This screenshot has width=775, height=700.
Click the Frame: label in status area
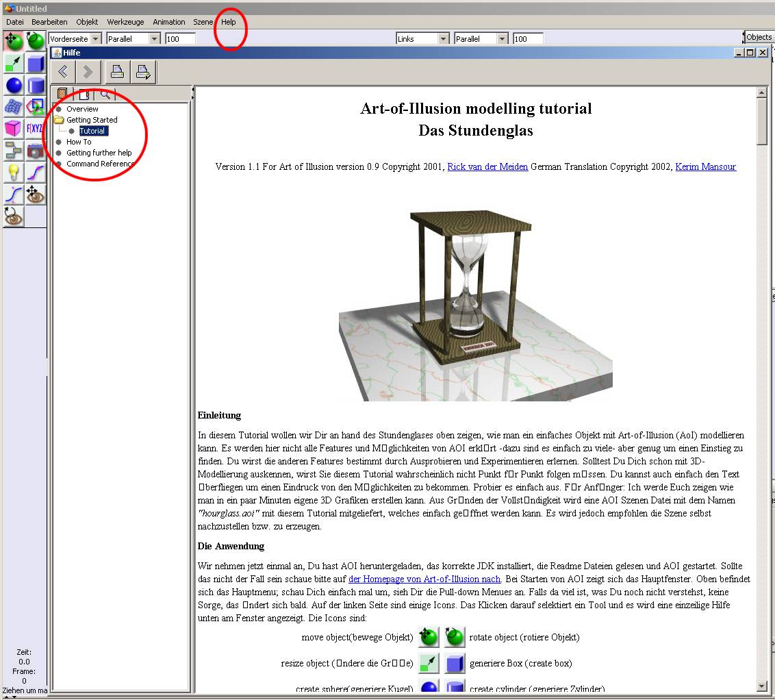(24, 671)
